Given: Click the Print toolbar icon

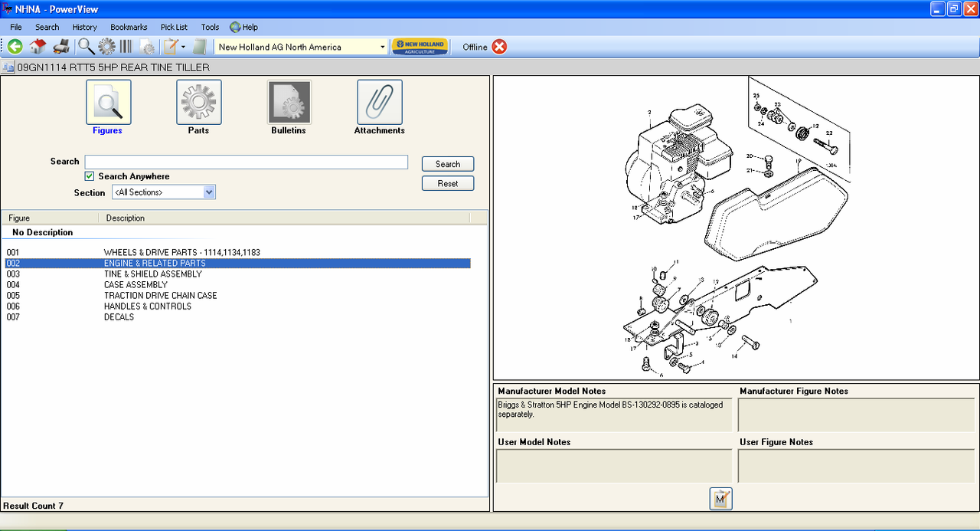Looking at the screenshot, I should click(61, 47).
